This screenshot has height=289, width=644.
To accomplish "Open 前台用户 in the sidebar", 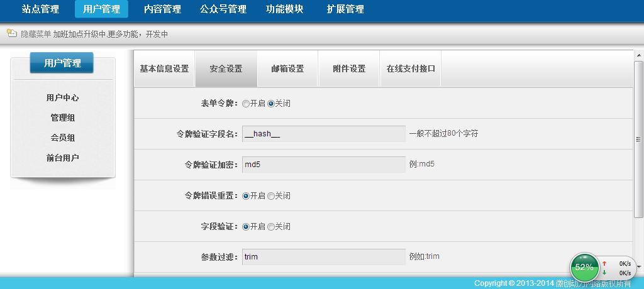I will (x=63, y=158).
